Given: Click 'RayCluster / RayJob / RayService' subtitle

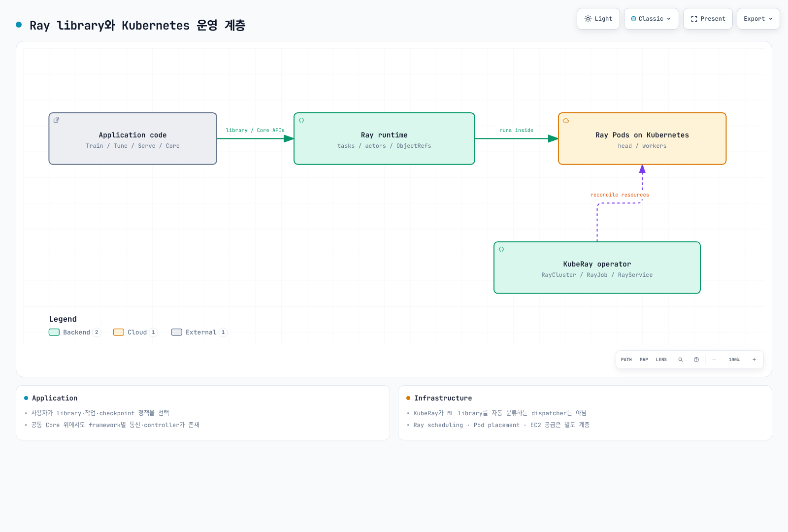Looking at the screenshot, I should pos(597,275).
